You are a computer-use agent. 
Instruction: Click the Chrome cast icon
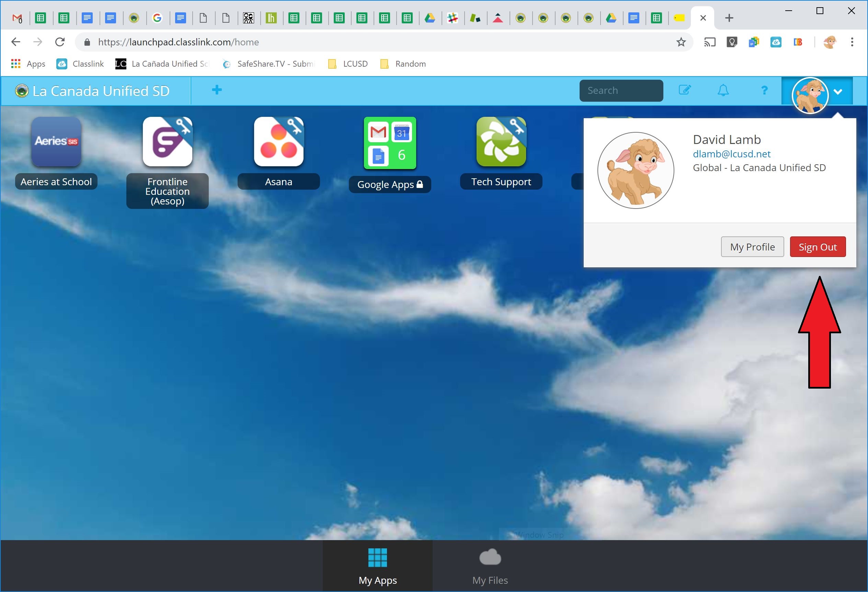click(x=710, y=42)
